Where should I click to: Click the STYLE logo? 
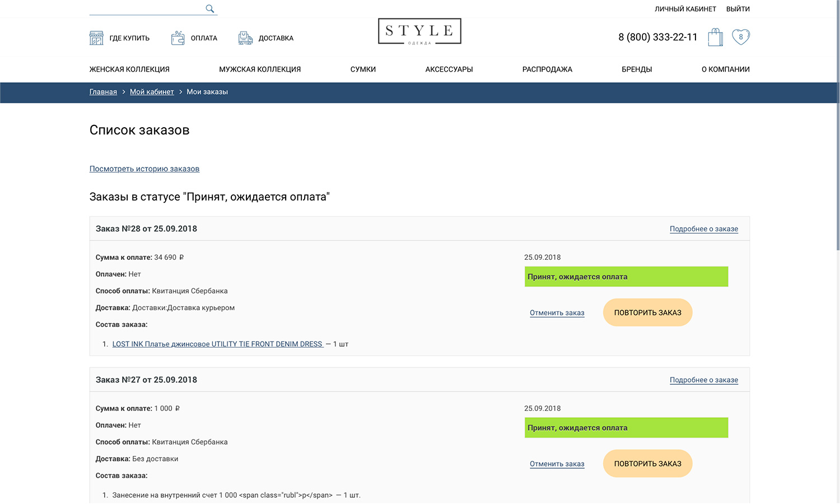point(419,31)
